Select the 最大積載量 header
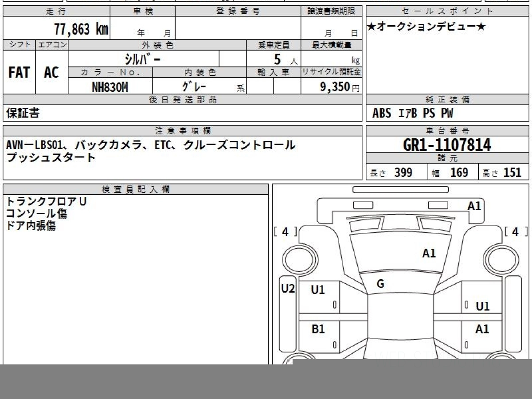The height and width of the screenshot is (399, 532). click(332, 45)
